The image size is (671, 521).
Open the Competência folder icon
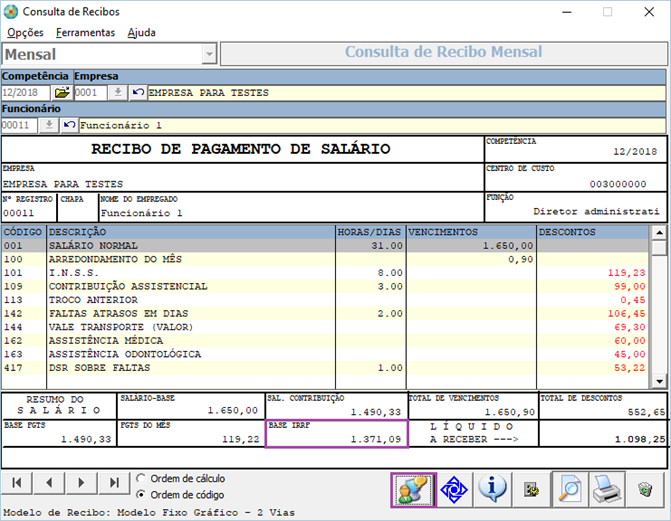[62, 92]
